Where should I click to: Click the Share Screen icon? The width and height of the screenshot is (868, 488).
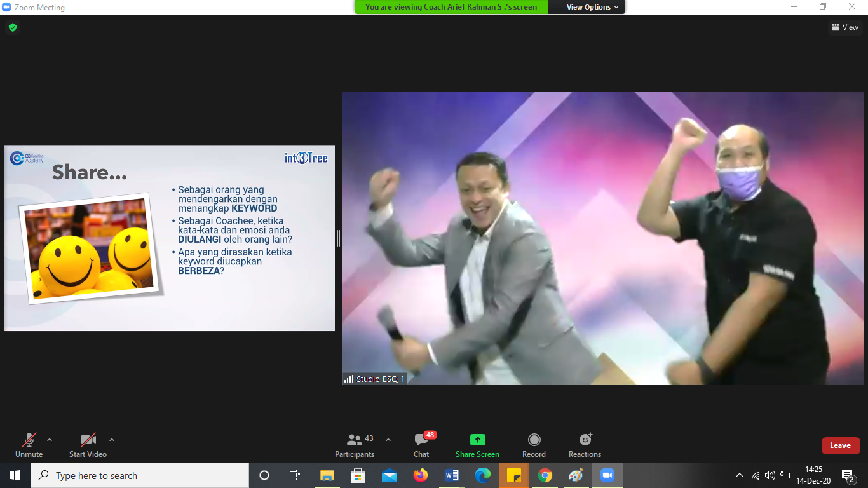(477, 440)
